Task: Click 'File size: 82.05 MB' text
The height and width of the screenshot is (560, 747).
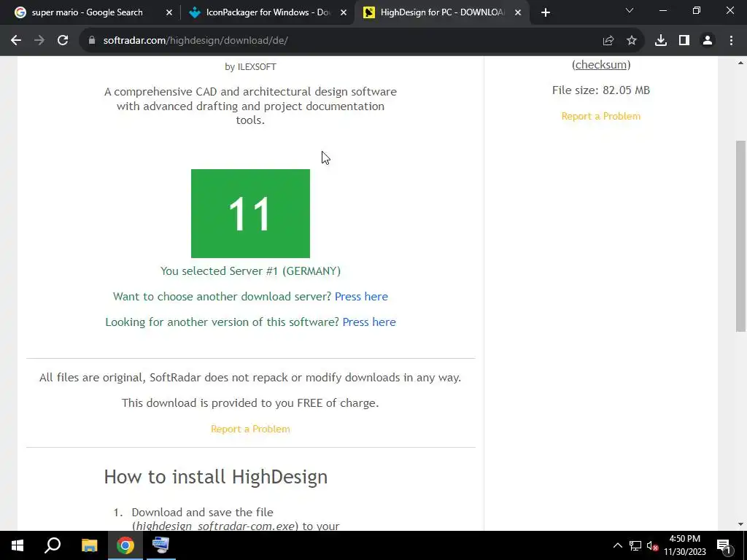Action: coord(601,90)
